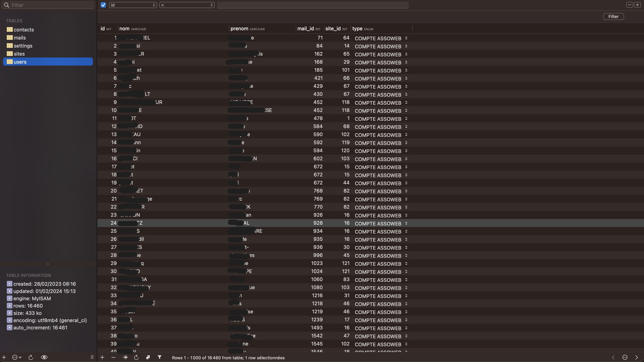Click the funnel filter icon in the bottom bar
This screenshot has height=362, width=644.
click(x=160, y=357)
